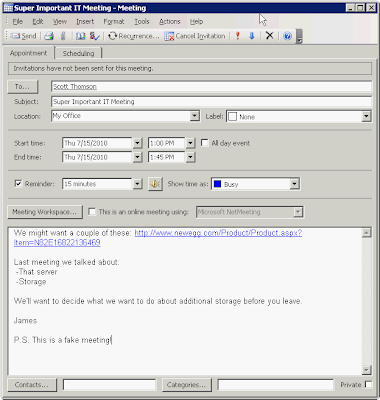Open the Recurrence settings
This screenshot has height=400, width=380.
(x=134, y=36)
